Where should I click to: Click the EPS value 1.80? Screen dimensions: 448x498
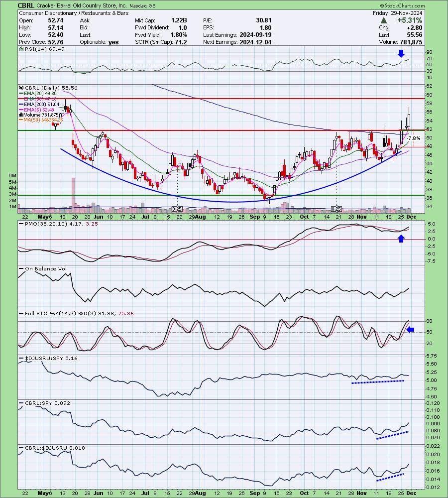(265, 27)
